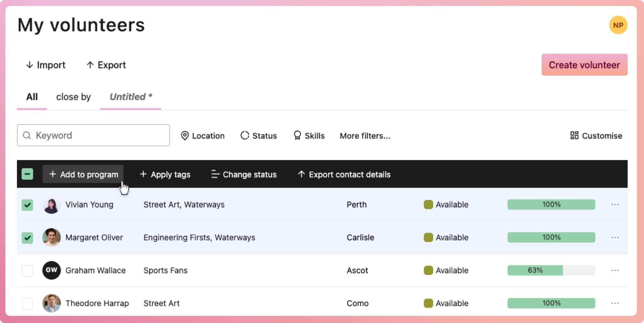Image resolution: width=644 pixels, height=323 pixels.
Task: Uncheck Vivian Young's row checkbox
Action: tap(27, 205)
